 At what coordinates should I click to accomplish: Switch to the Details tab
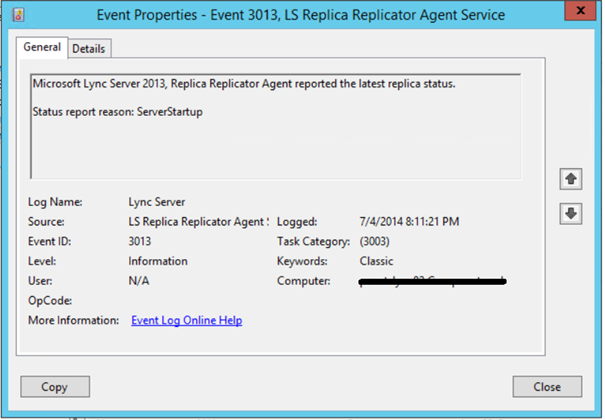pos(89,48)
